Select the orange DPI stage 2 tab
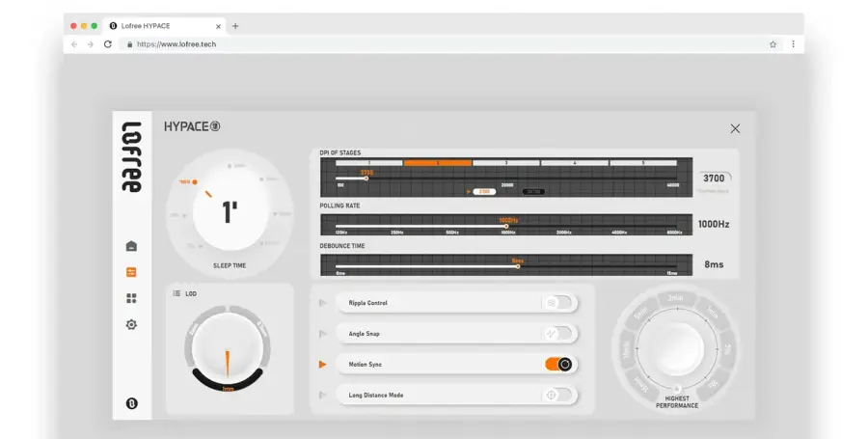Viewport: 868px width, 439px height. click(437, 163)
